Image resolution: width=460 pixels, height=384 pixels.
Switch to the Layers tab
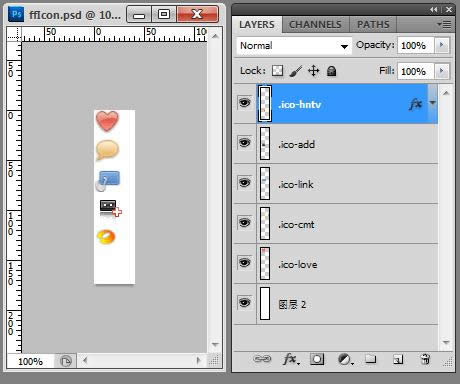point(257,25)
